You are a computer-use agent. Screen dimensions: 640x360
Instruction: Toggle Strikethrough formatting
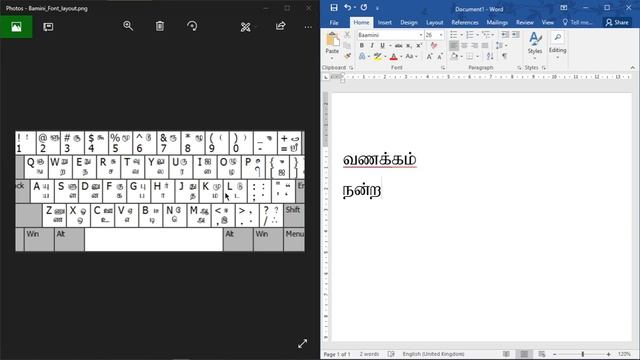point(398,46)
